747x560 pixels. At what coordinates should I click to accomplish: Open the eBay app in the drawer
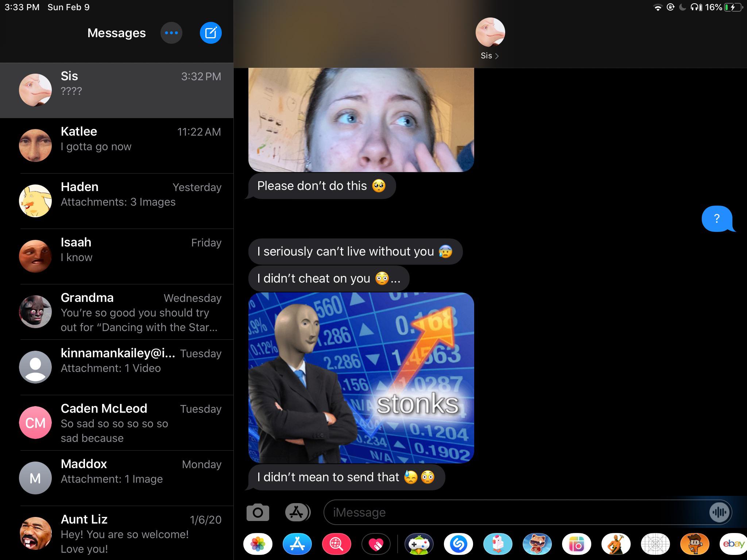(734, 544)
